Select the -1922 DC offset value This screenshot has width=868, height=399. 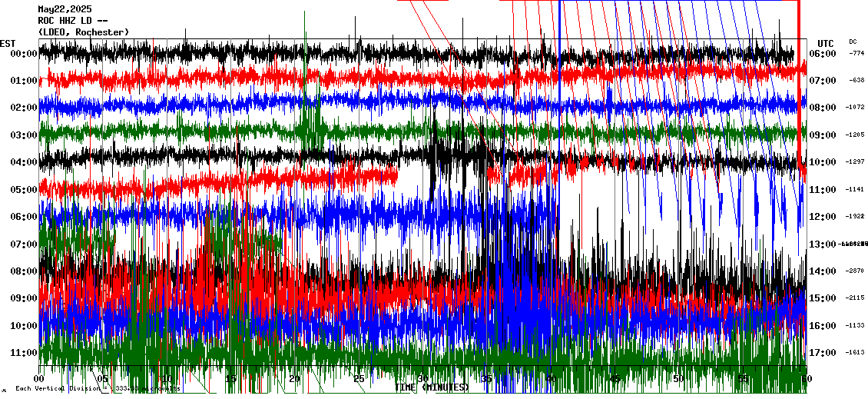(x=856, y=217)
